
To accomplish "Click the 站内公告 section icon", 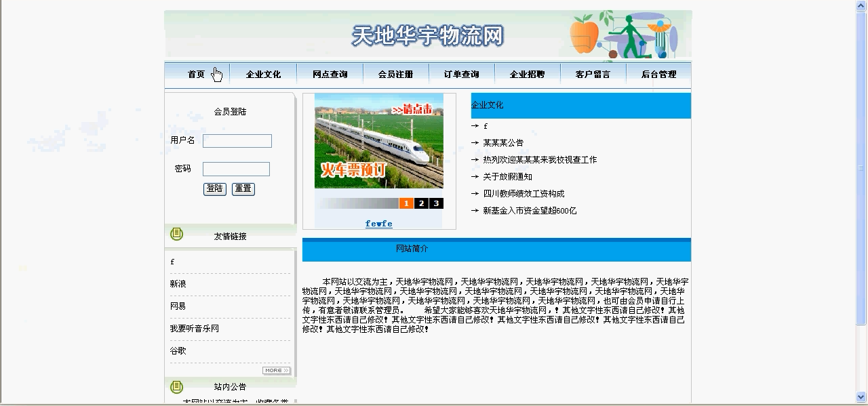I will pyautogui.click(x=177, y=387).
